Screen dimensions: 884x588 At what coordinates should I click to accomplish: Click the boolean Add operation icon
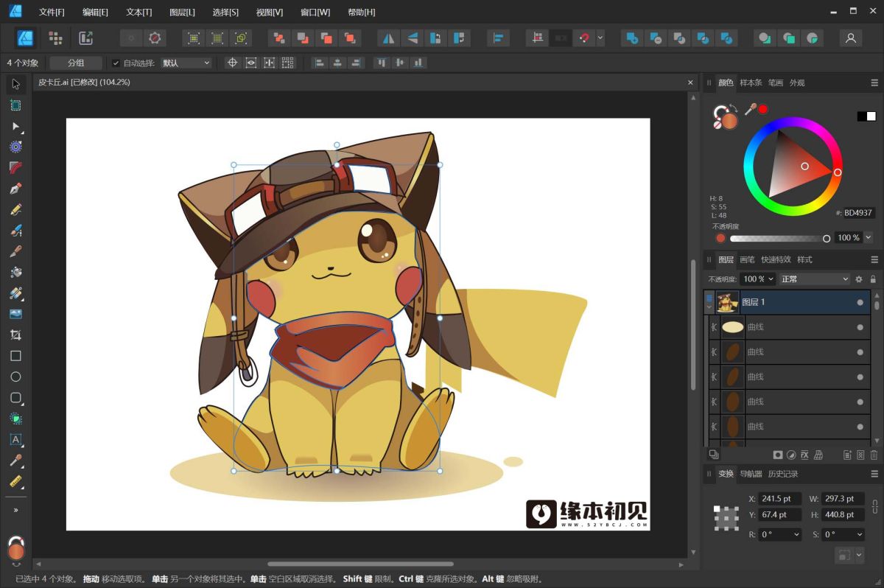(x=631, y=38)
